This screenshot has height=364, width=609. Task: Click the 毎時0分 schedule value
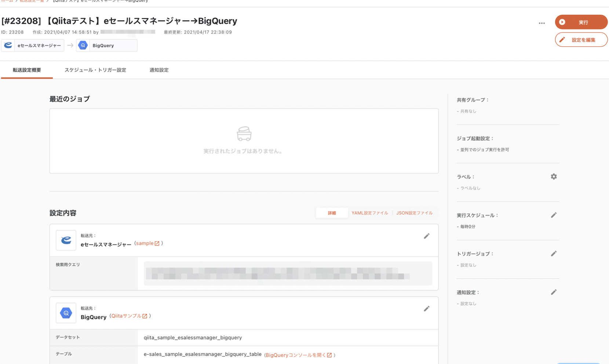click(468, 227)
